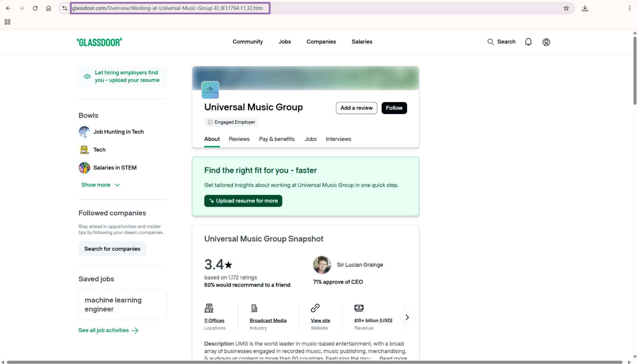Switch to the Reviews tab
Image resolution: width=637 pixels, height=364 pixels.
[x=239, y=139]
